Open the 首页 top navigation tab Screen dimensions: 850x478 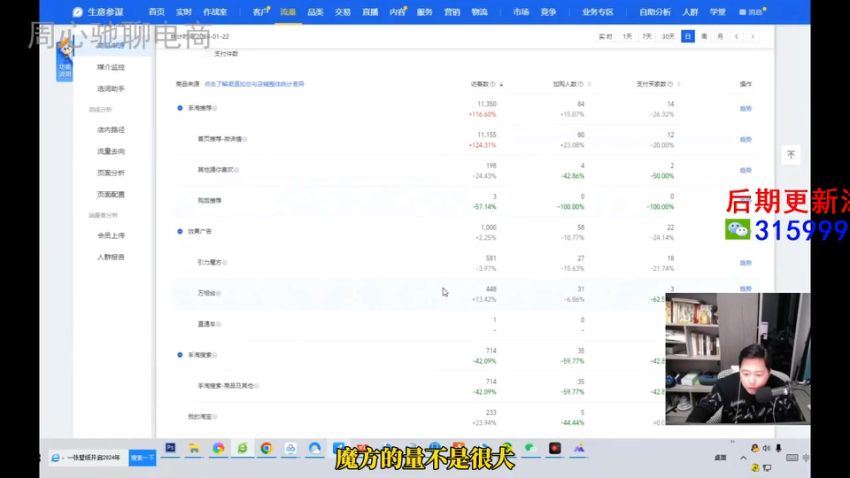[157, 12]
